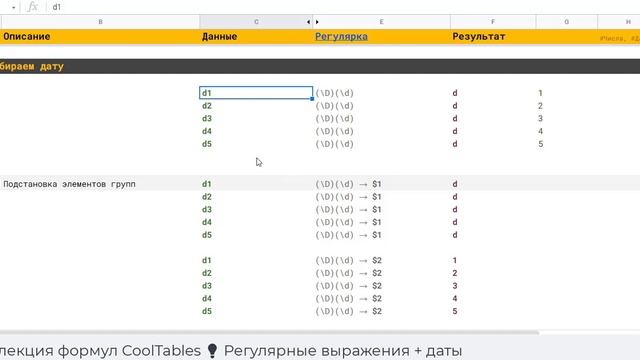Click d3 in the → $1 group
The image size is (640, 360).
tap(207, 209)
